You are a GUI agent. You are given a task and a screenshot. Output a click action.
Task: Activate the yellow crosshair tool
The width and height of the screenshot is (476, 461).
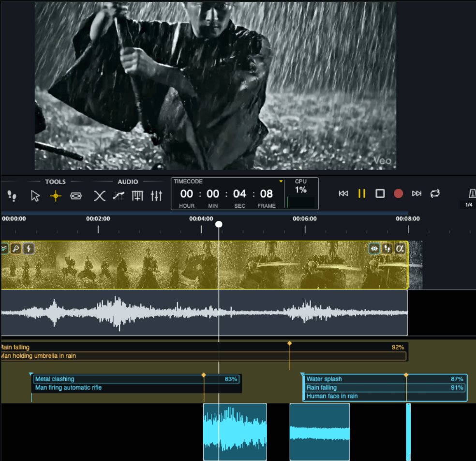click(56, 196)
